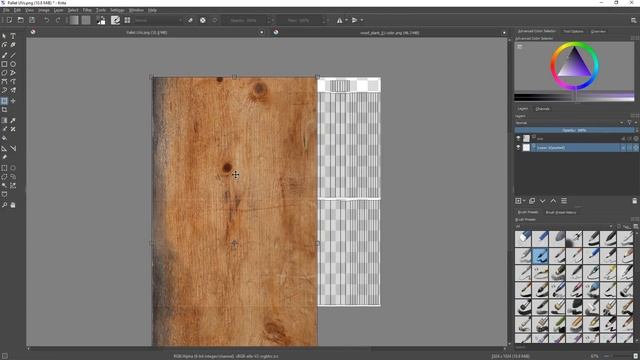Select the Freehand Brush tool
This screenshot has width=640, height=360.
(4, 55)
